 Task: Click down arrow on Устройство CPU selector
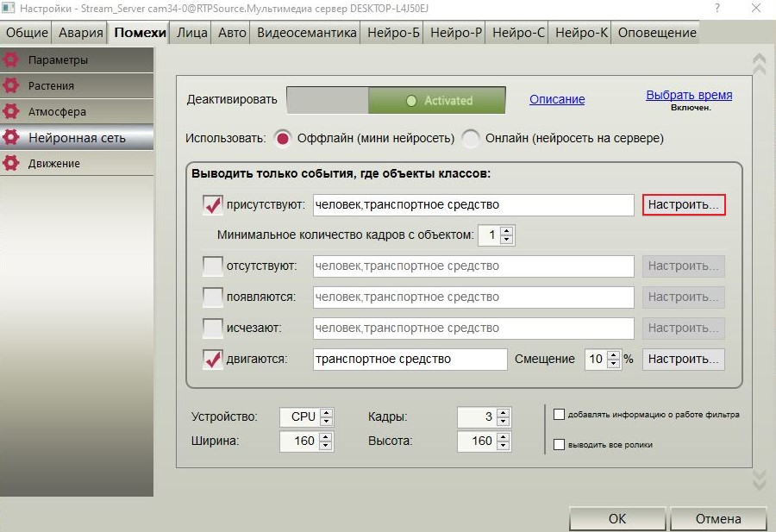click(x=326, y=422)
